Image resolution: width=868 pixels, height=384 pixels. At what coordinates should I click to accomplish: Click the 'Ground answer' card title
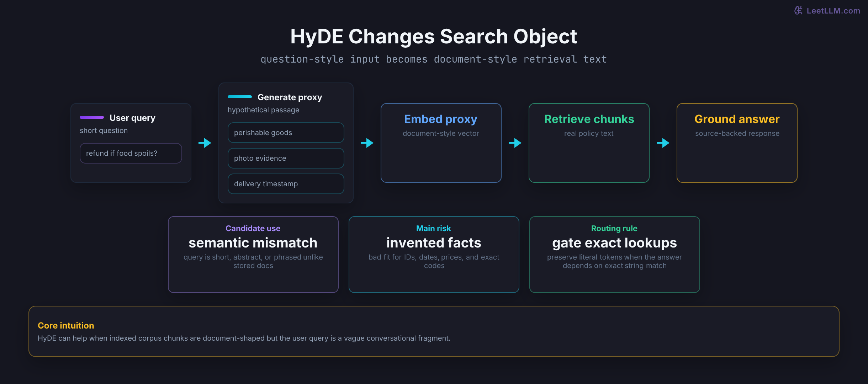tap(737, 119)
